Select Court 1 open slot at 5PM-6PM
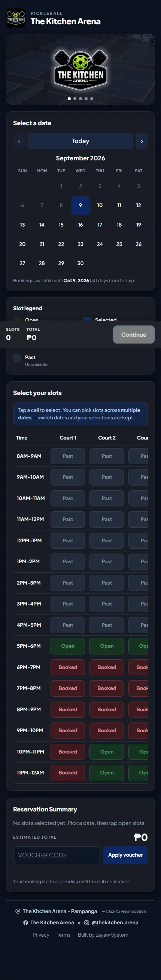Viewport: 161px width, 980px height. click(x=68, y=646)
